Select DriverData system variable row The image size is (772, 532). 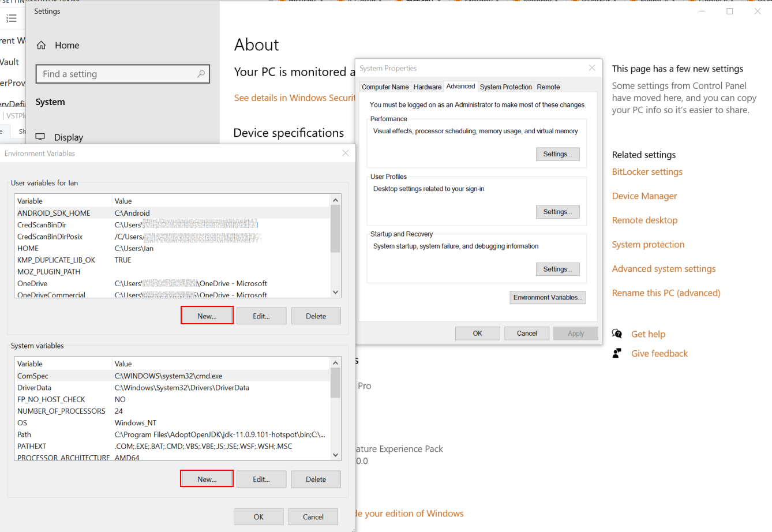pos(172,388)
